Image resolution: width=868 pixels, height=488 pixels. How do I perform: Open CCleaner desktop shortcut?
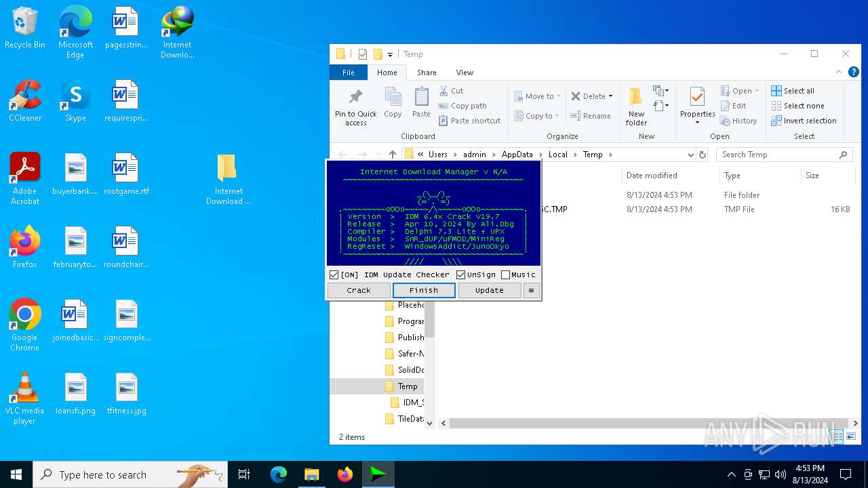(x=25, y=102)
